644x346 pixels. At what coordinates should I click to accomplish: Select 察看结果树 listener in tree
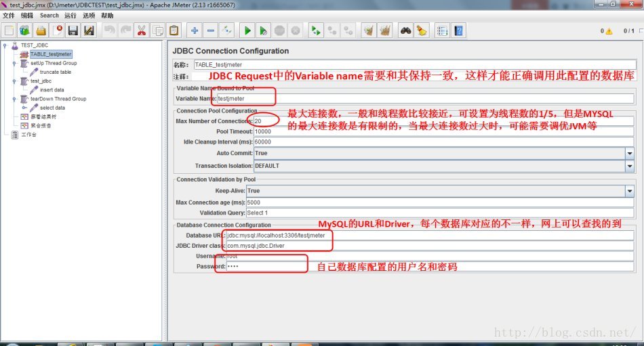(x=43, y=117)
